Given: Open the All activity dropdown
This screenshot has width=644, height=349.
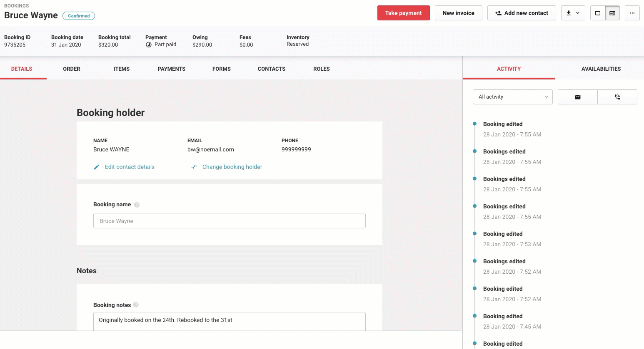Looking at the screenshot, I should tap(513, 97).
